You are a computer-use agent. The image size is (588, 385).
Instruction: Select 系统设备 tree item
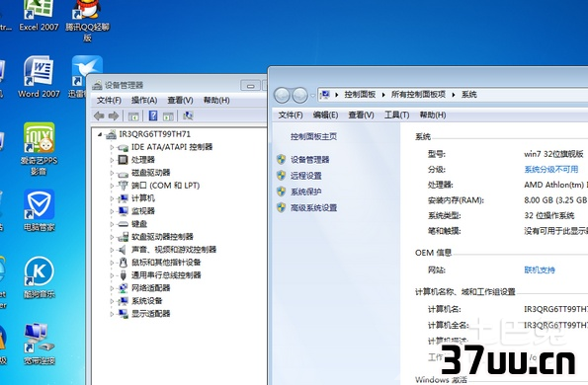146,301
